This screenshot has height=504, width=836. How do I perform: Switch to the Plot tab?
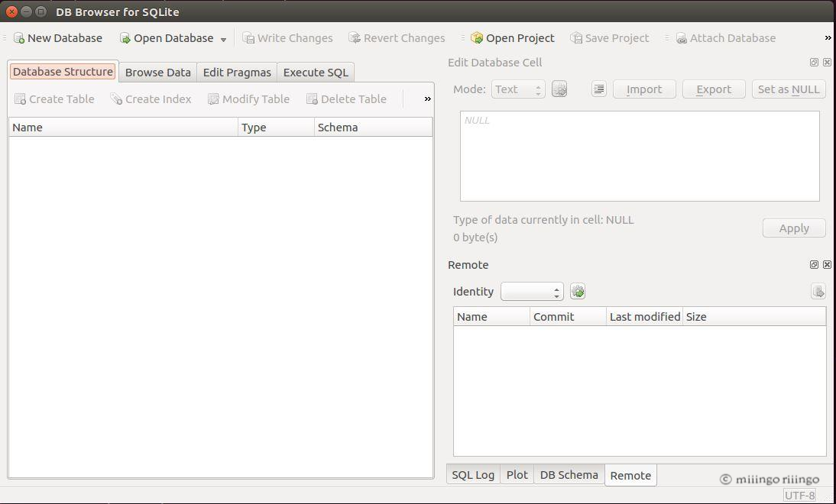[517, 475]
